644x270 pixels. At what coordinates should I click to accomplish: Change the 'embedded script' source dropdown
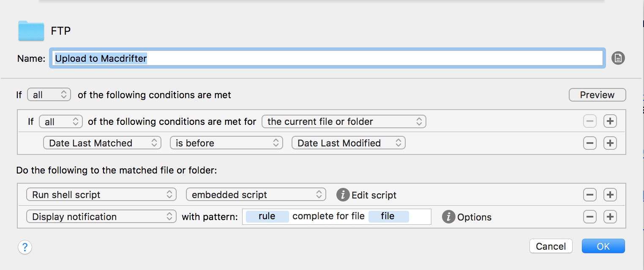(x=256, y=195)
